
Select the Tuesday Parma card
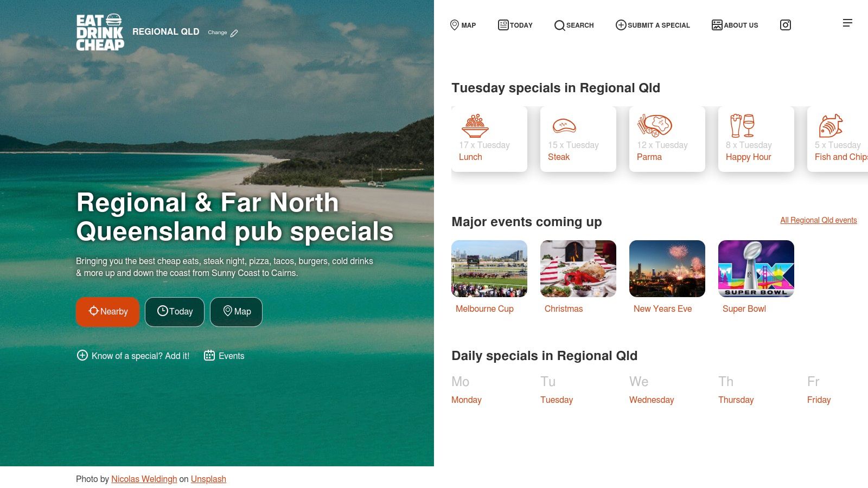click(x=667, y=139)
